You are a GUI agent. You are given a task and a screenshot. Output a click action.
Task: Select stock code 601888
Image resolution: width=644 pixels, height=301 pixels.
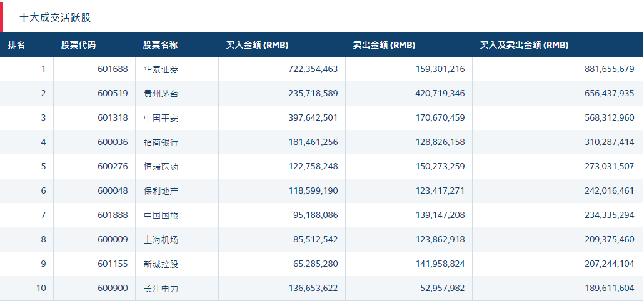[x=113, y=215]
